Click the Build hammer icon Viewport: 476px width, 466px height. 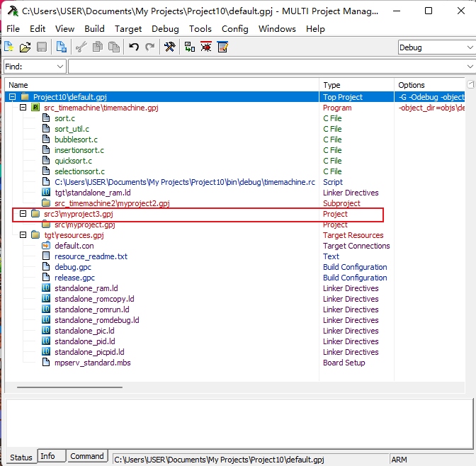(170, 47)
